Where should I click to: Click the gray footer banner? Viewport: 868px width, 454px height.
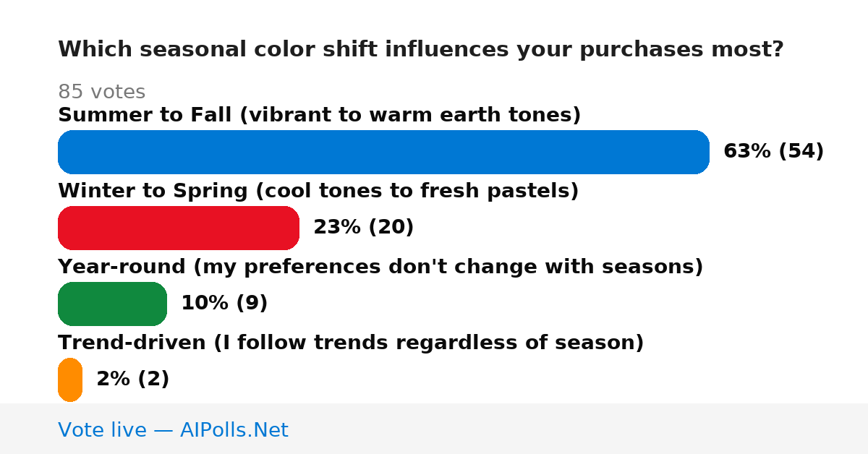pos(434,429)
